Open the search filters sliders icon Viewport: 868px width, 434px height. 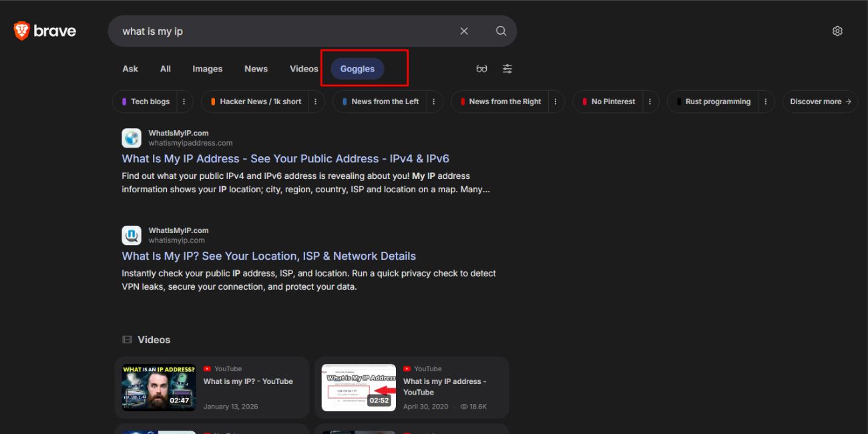point(507,69)
